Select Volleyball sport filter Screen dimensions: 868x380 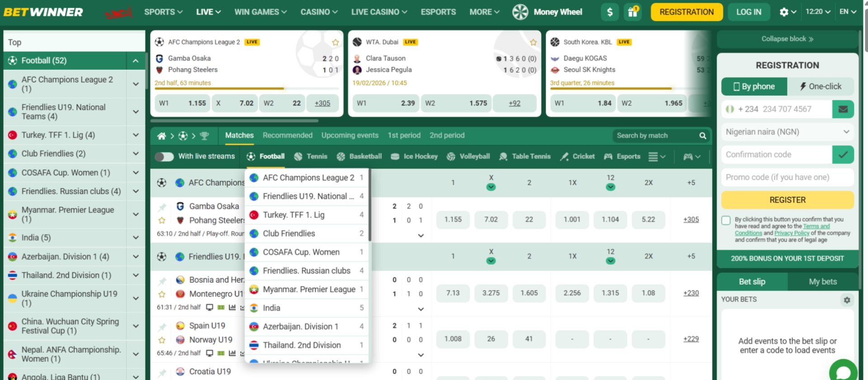[x=468, y=156]
